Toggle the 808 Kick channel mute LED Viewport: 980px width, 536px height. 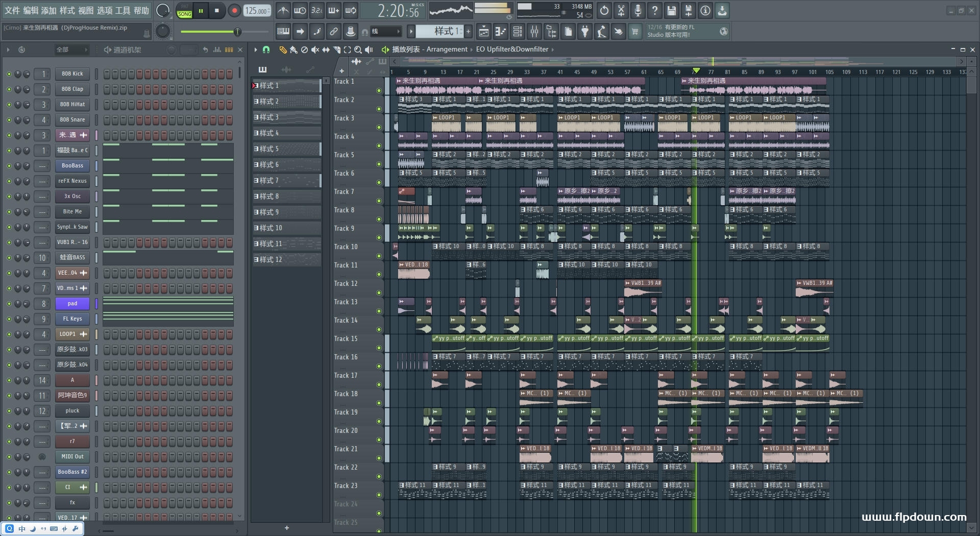pos(9,74)
